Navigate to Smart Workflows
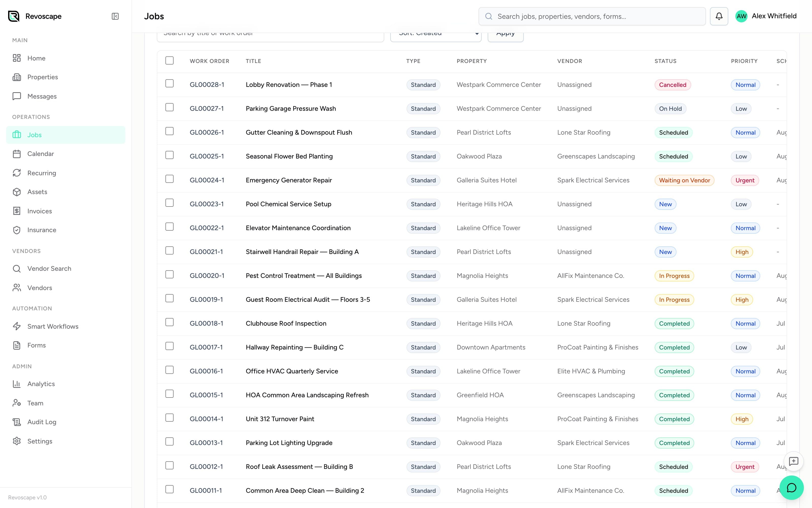The height and width of the screenshot is (508, 812). click(x=65, y=326)
